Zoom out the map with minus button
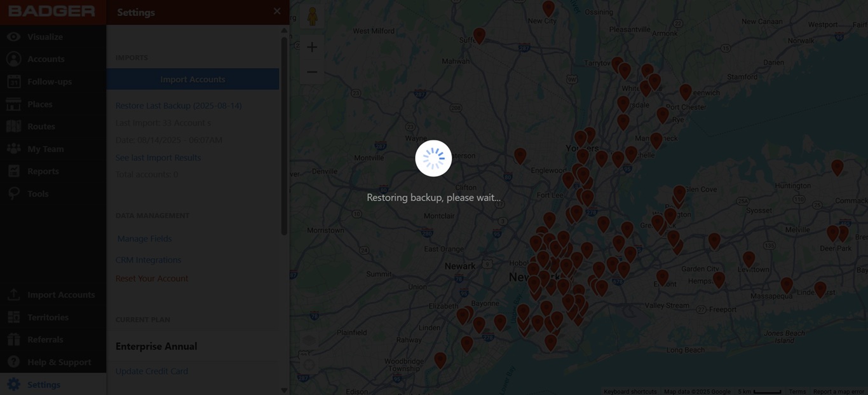868x395 pixels. pyautogui.click(x=312, y=72)
